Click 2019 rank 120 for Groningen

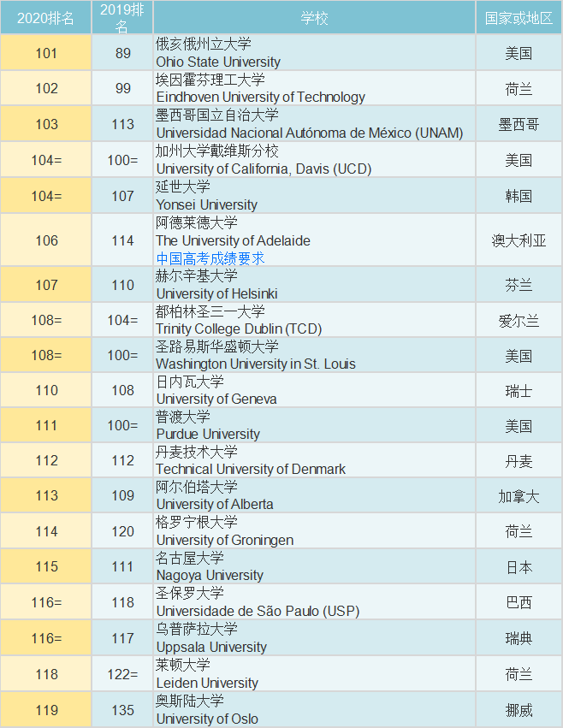tap(122, 531)
